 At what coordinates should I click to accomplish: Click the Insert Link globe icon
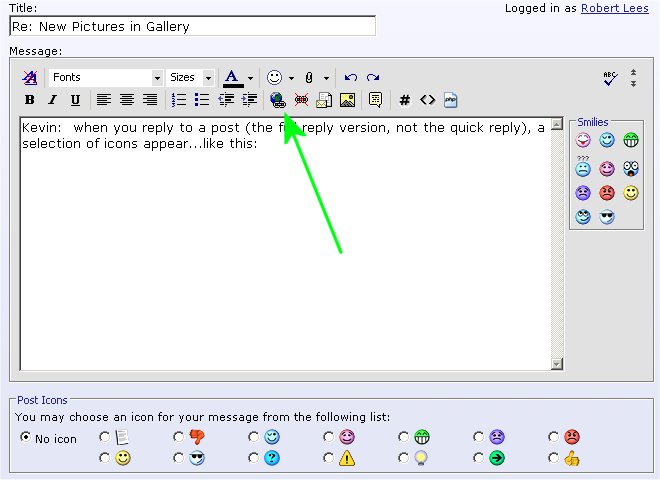click(x=278, y=100)
